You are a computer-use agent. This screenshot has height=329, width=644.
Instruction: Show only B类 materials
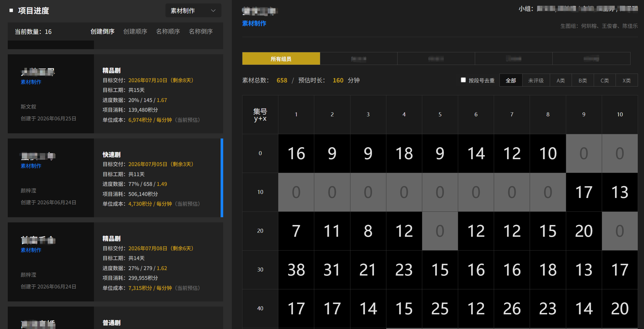click(x=583, y=80)
